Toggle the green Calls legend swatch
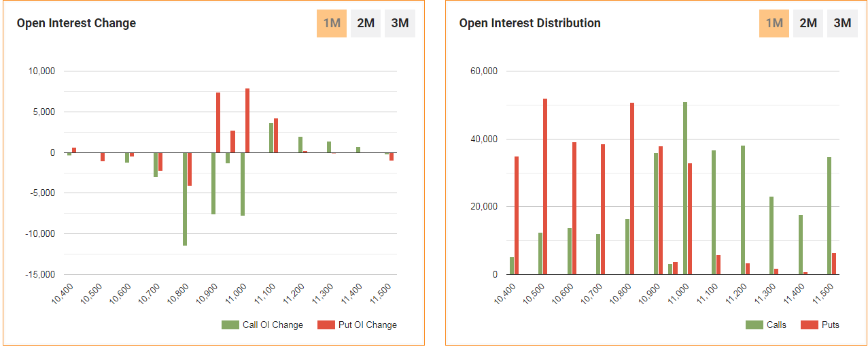The width and height of the screenshot is (868, 347). coord(754,325)
